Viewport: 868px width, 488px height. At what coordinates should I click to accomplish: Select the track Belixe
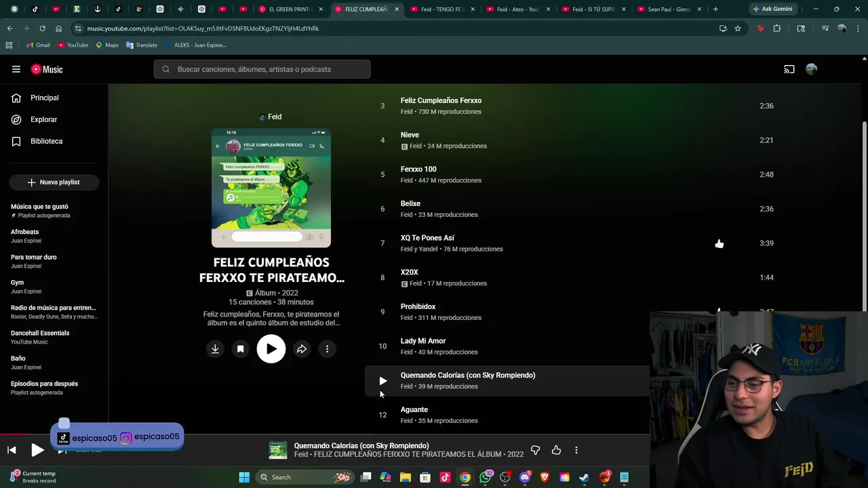[x=410, y=203]
